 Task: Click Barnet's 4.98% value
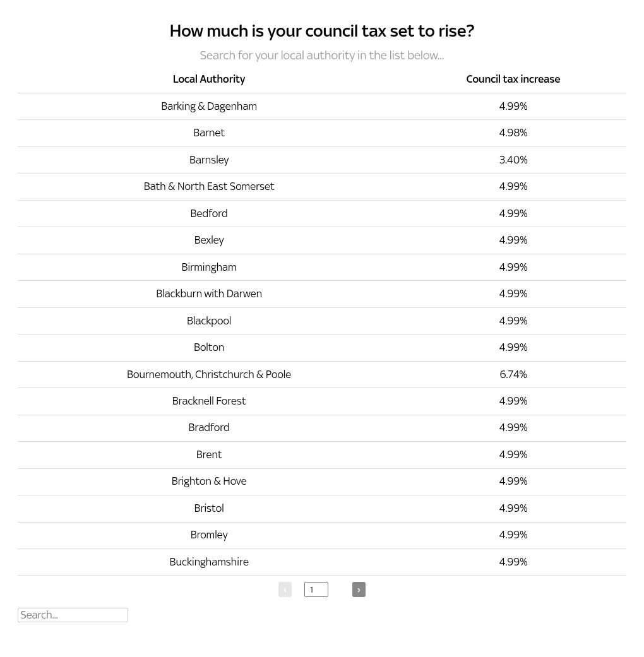[513, 133]
